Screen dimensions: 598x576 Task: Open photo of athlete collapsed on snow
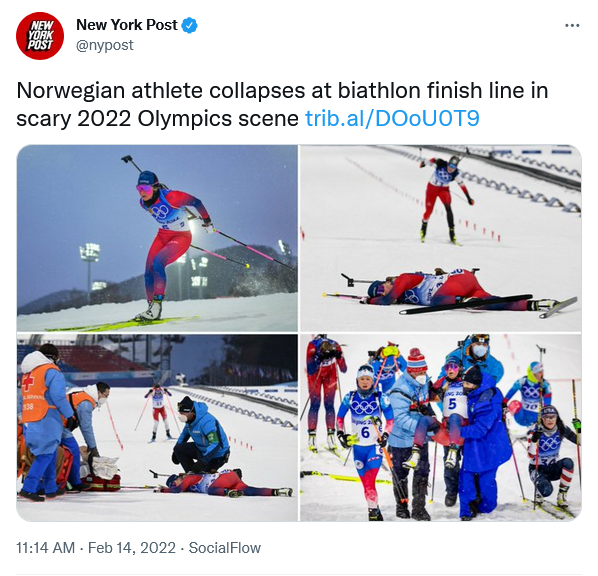(441, 238)
